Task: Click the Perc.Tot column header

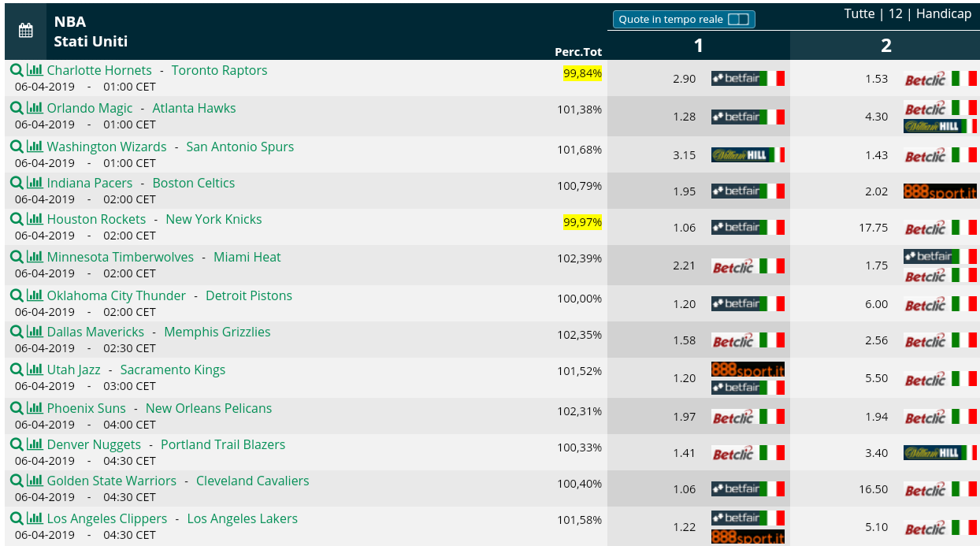Action: click(578, 52)
